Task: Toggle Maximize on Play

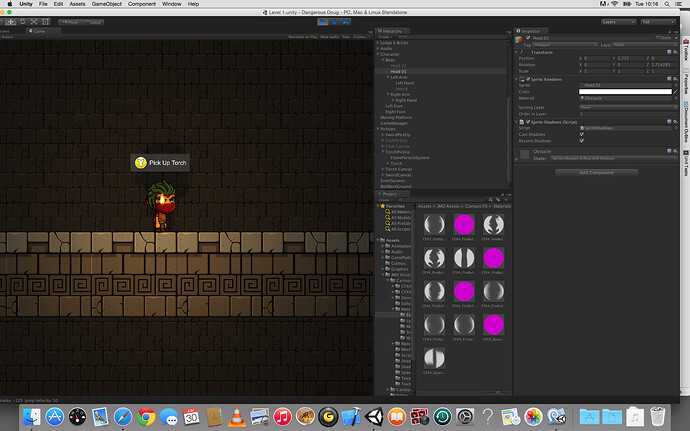Action: click(x=302, y=37)
